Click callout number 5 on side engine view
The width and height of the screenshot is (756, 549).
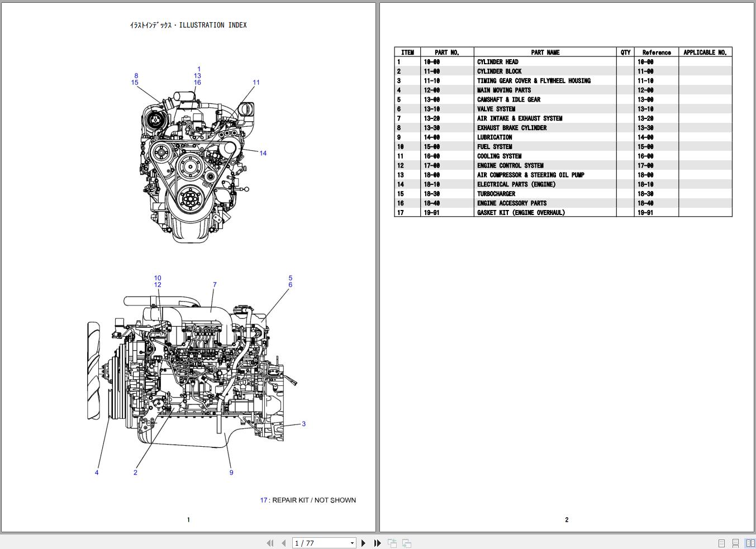291,278
